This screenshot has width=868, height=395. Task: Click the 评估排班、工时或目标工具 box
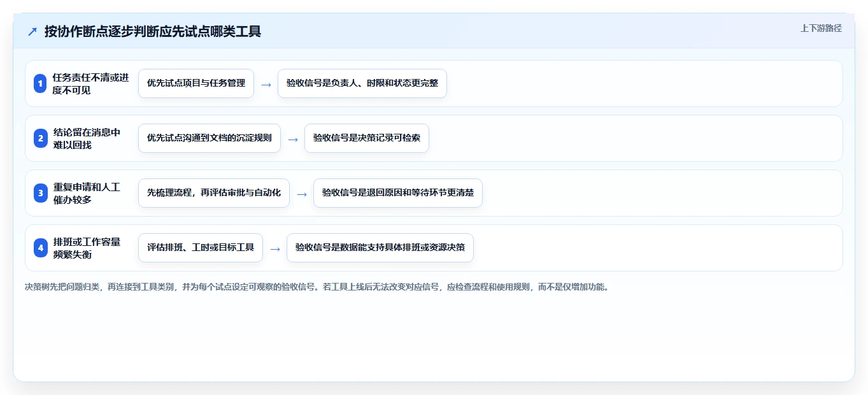pyautogui.click(x=201, y=248)
